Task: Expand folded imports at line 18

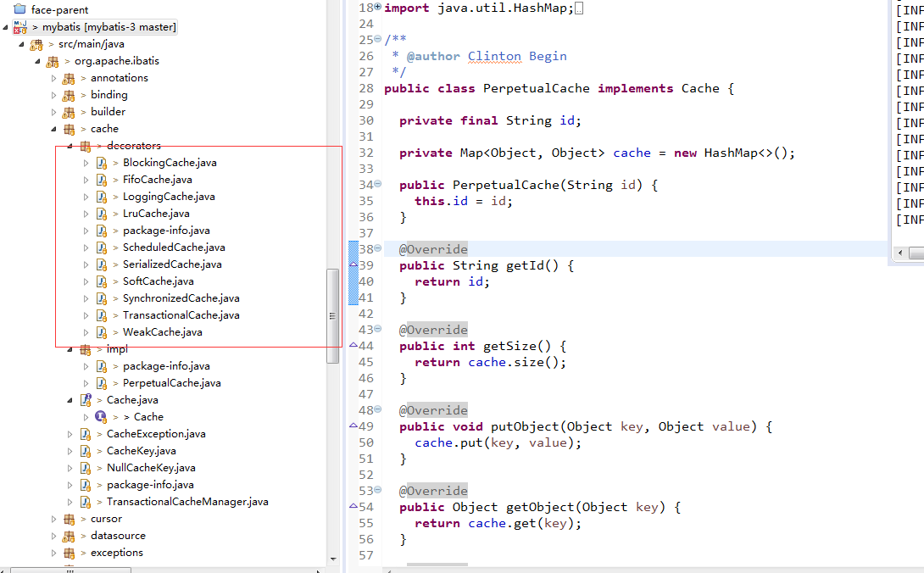Action: click(378, 7)
